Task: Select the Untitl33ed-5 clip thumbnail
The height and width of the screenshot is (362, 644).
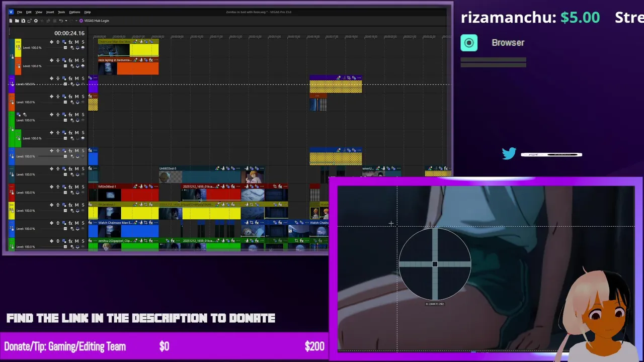Action: click(x=171, y=177)
